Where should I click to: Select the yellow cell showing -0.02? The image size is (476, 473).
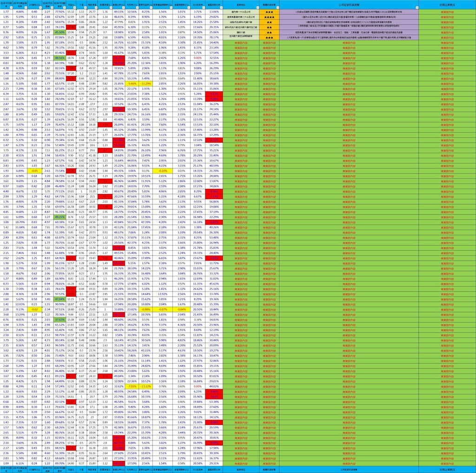[x=34, y=309]
